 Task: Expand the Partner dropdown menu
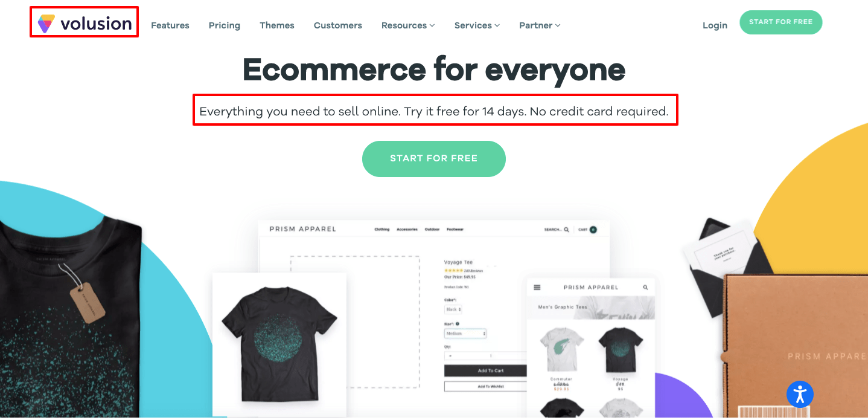point(540,25)
